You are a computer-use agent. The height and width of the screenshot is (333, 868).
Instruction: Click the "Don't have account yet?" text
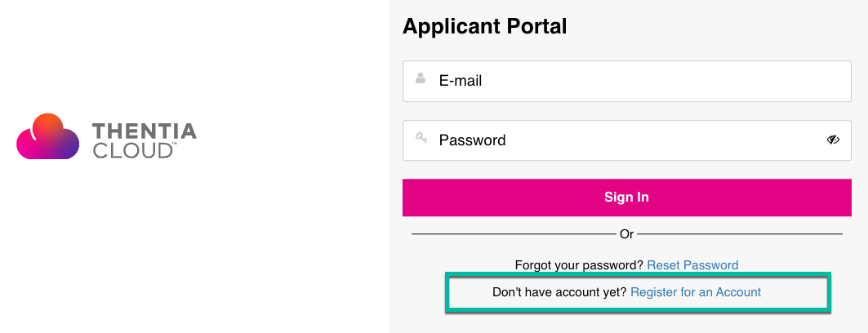pyautogui.click(x=559, y=292)
